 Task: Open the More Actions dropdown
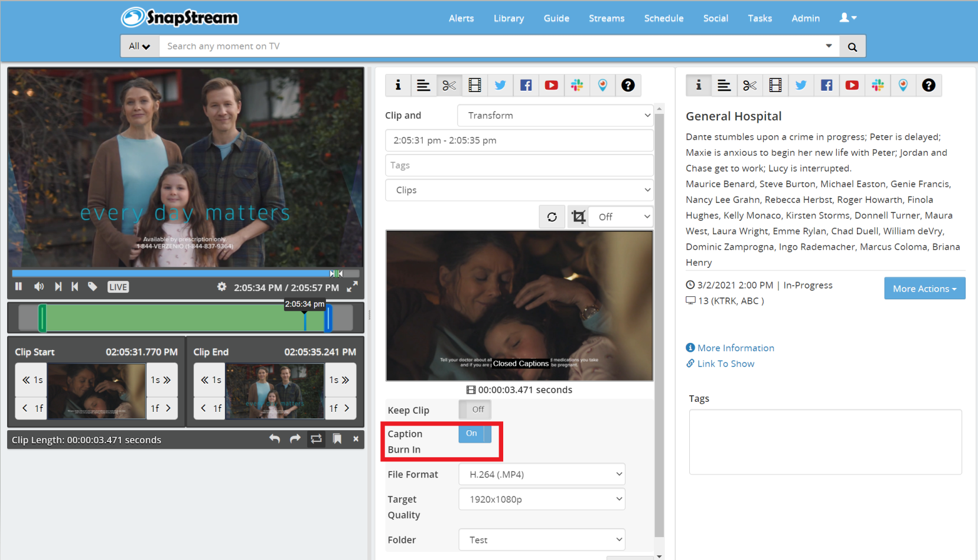[x=925, y=289]
